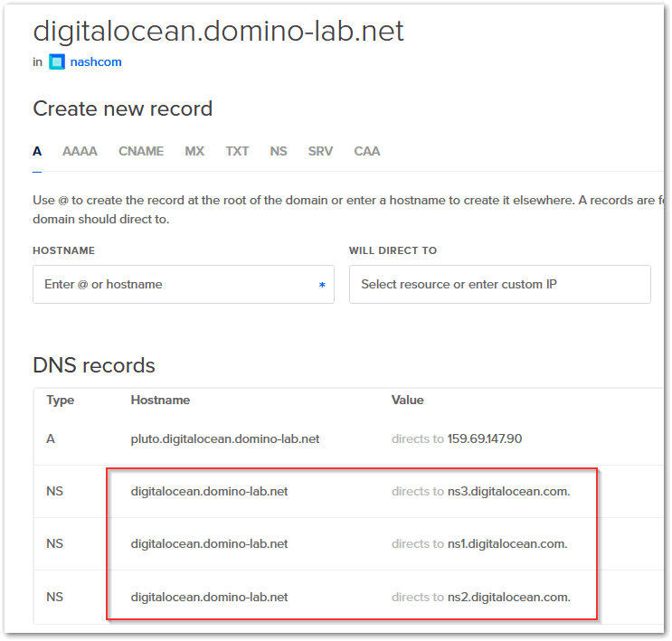Select the A record tab
This screenshot has width=672, height=641.
click(x=37, y=151)
